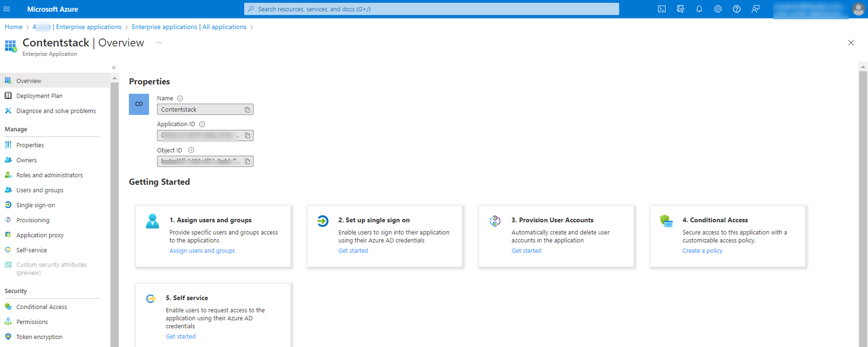The image size is (868, 347).
Task: Copy the Object ID value
Action: tap(247, 162)
